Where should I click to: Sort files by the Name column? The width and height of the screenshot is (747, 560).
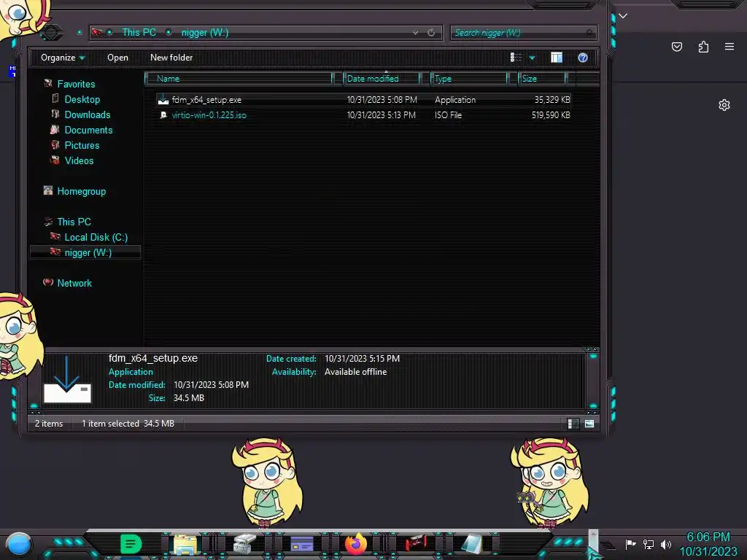click(x=239, y=79)
